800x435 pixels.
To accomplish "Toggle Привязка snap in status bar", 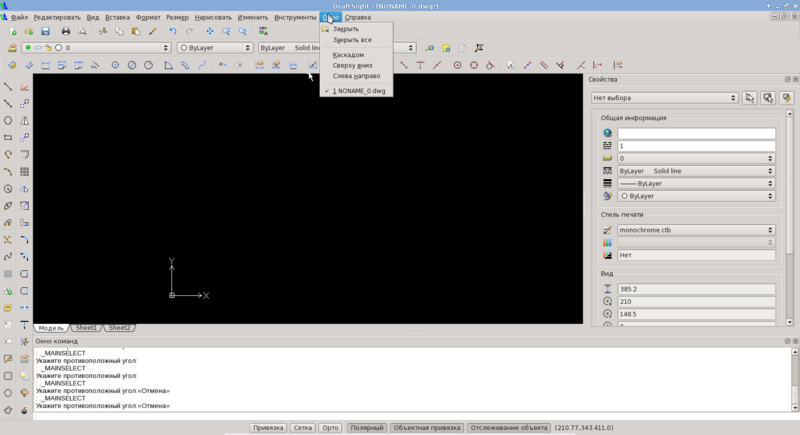I will click(x=268, y=428).
